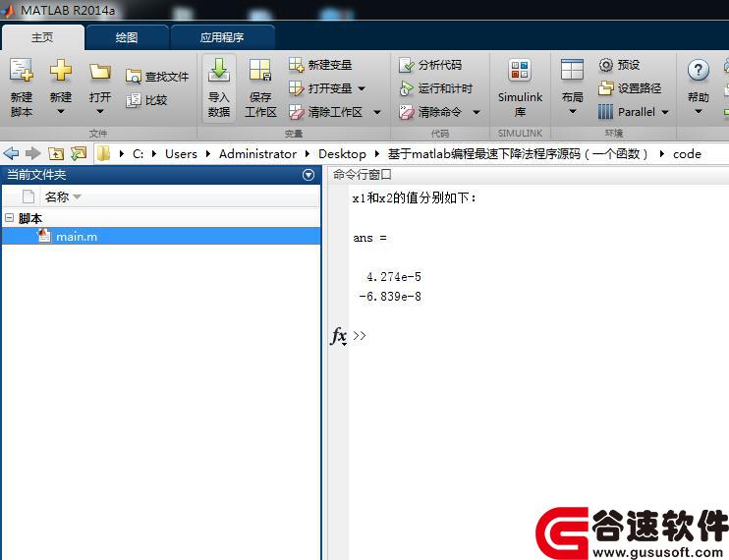Open the Parallel dropdown arrow

(665, 112)
